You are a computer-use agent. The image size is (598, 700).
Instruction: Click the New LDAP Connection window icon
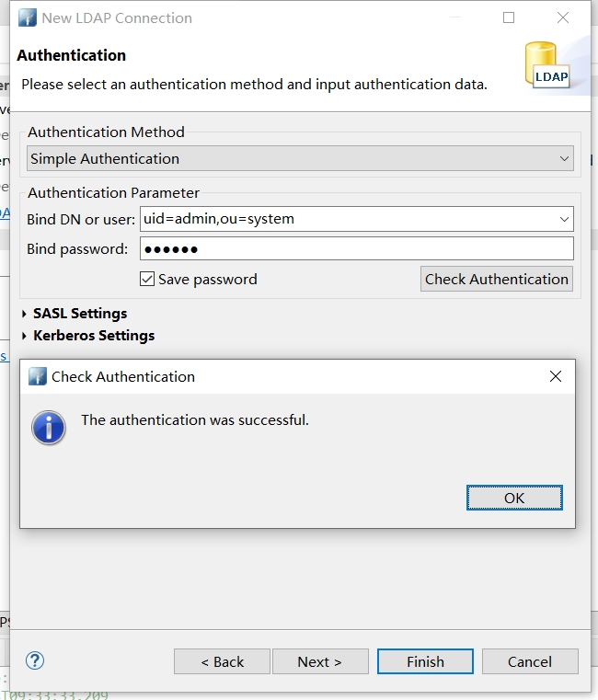click(x=28, y=17)
